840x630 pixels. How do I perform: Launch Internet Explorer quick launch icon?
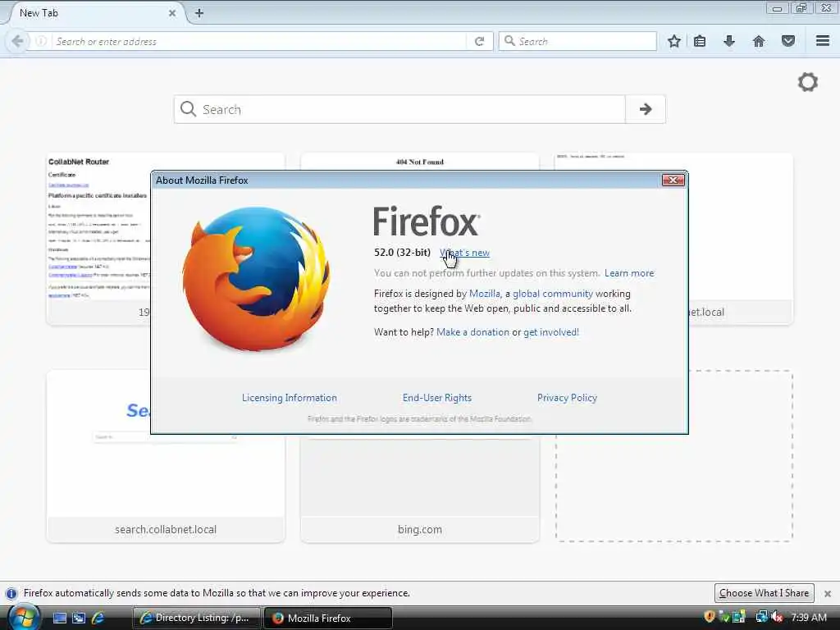click(98, 618)
